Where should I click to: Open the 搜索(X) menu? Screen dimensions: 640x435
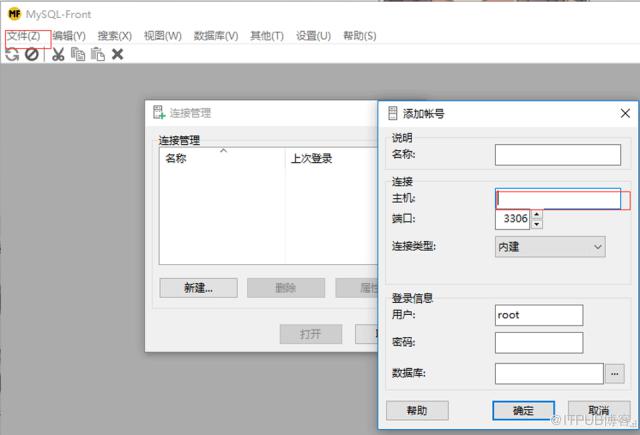click(115, 36)
